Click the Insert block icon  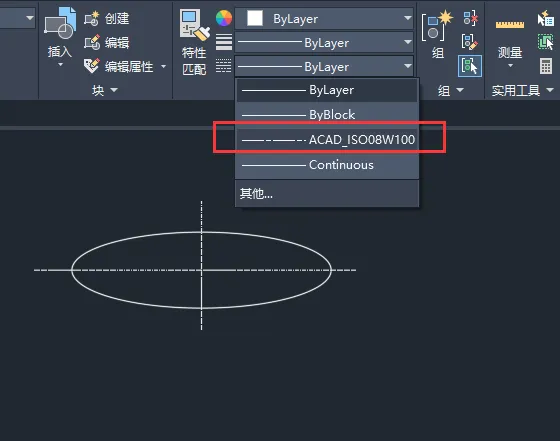tap(59, 24)
